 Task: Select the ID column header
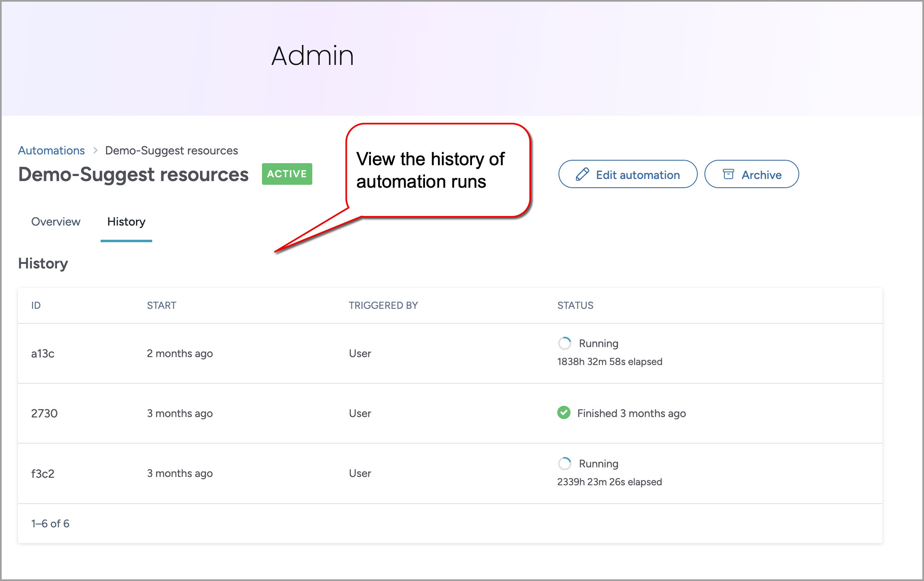coord(36,305)
